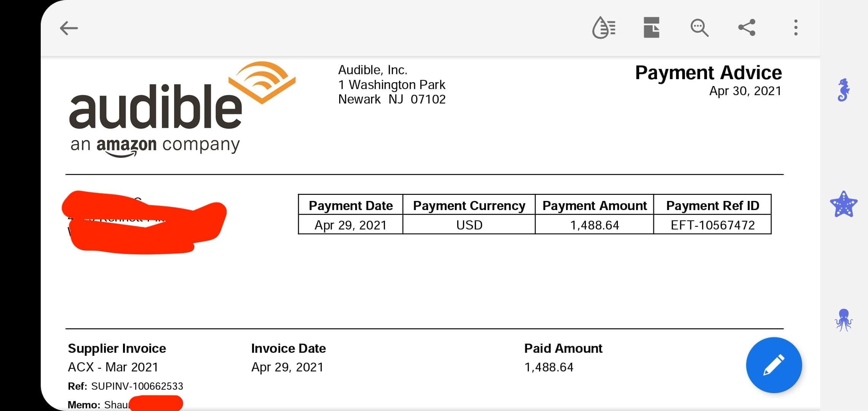Click the Payment Advice heading
Image resolution: width=868 pixels, height=411 pixels.
tap(708, 72)
